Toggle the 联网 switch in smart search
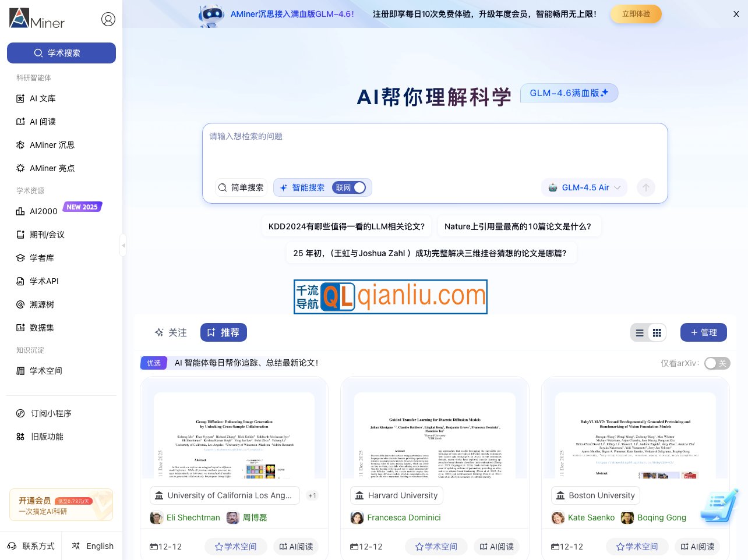 350,187
